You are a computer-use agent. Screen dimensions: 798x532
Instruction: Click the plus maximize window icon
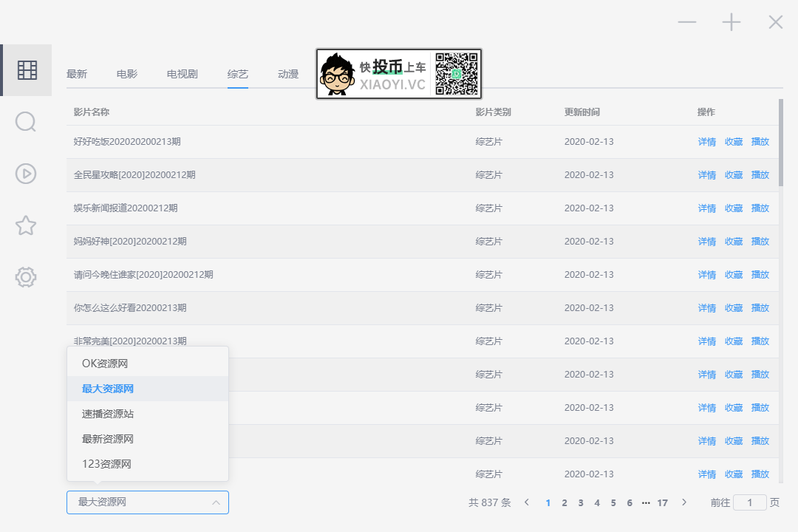(731, 22)
